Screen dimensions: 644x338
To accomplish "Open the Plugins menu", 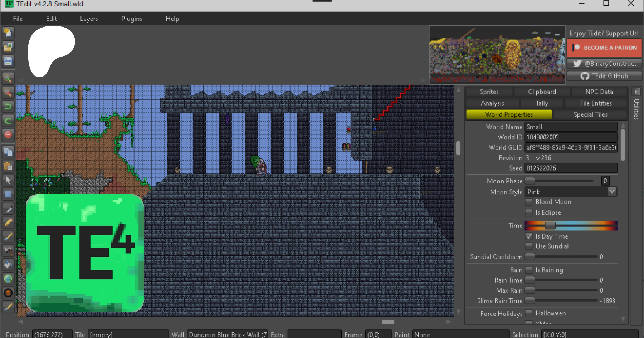I will click(x=132, y=19).
